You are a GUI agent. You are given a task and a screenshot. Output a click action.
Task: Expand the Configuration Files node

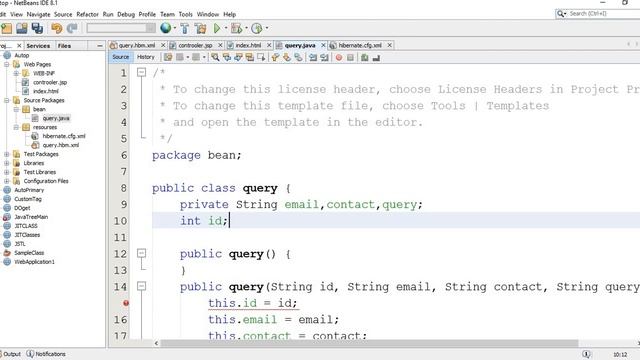coord(7,181)
